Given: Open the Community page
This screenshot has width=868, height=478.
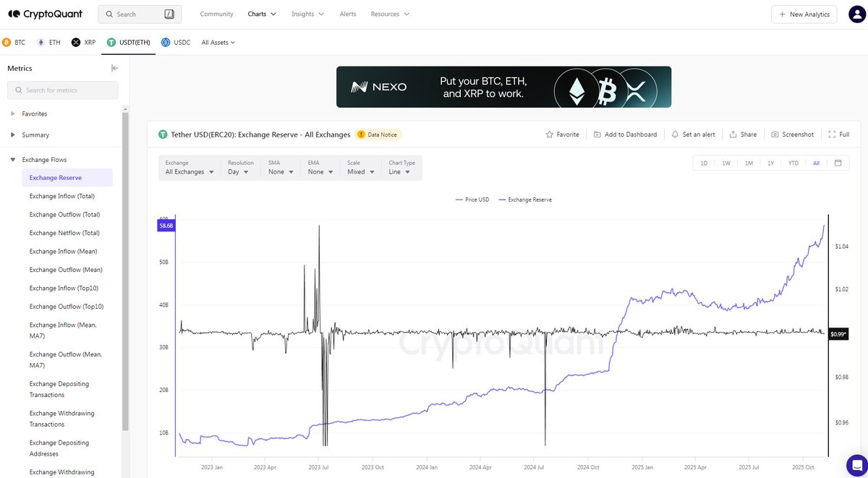Looking at the screenshot, I should [216, 14].
